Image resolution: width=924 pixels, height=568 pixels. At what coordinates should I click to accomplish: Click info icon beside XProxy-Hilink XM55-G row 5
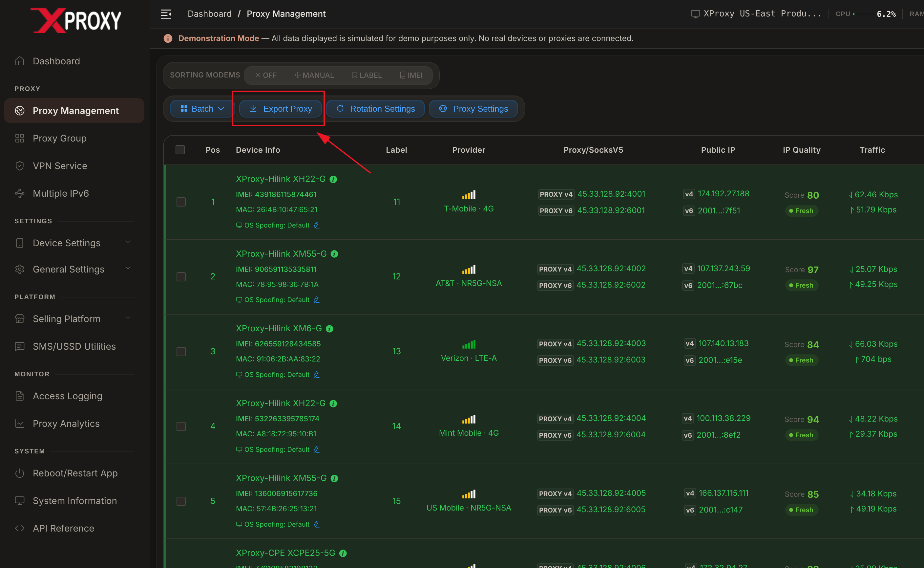pos(334,478)
